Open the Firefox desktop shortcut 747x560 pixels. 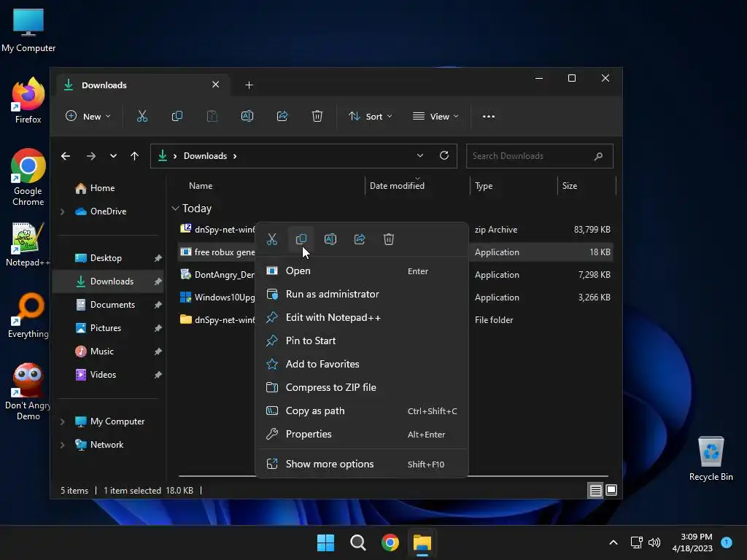[x=28, y=101]
